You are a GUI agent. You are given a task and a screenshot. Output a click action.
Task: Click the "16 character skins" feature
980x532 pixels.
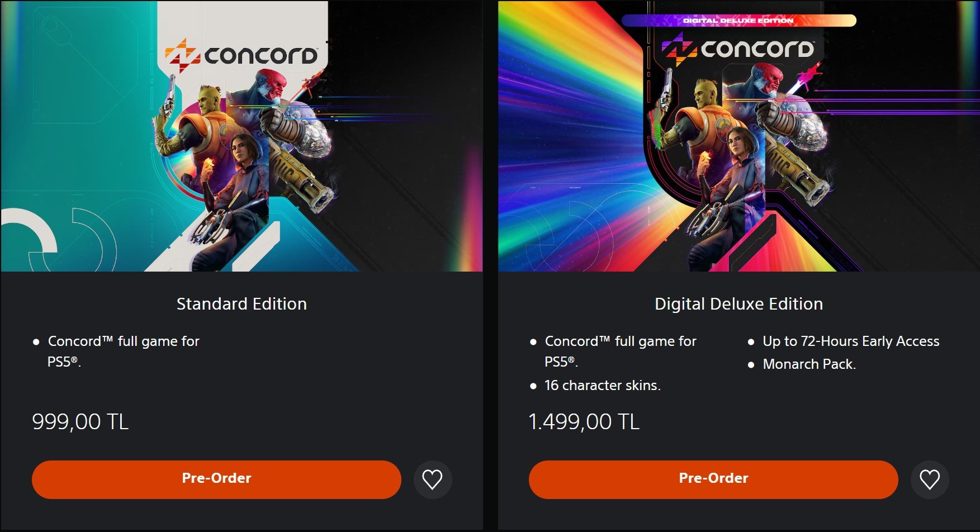[602, 386]
